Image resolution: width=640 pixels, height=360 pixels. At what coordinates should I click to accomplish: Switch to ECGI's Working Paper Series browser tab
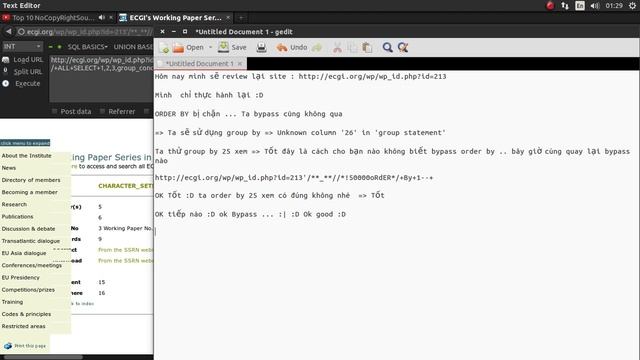(x=176, y=18)
